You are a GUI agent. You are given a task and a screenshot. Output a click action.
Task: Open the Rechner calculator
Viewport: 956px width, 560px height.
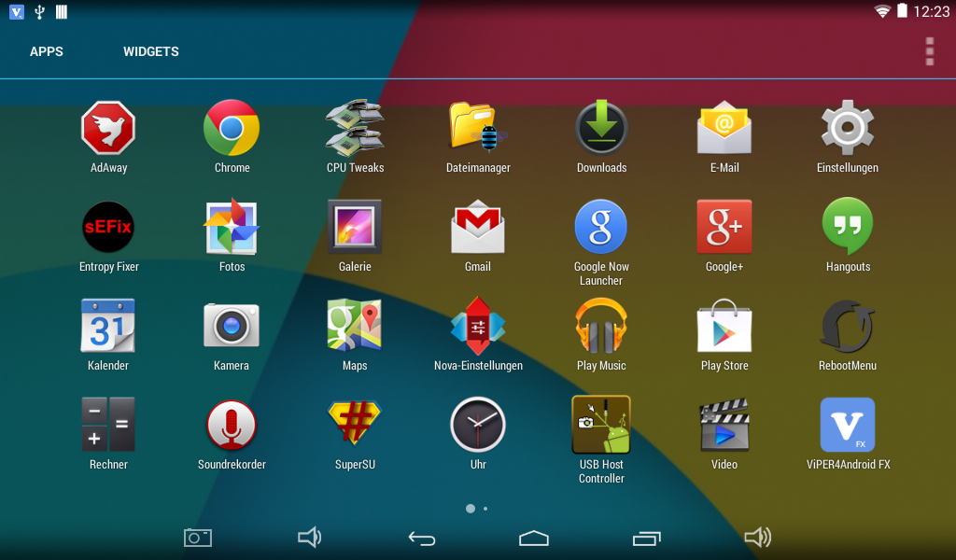[x=108, y=424]
